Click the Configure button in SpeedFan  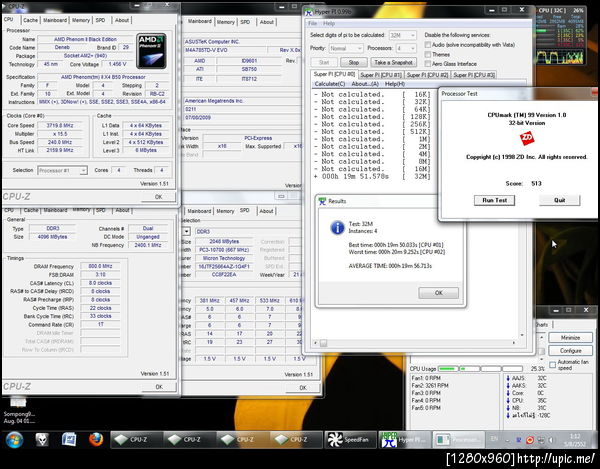point(571,350)
